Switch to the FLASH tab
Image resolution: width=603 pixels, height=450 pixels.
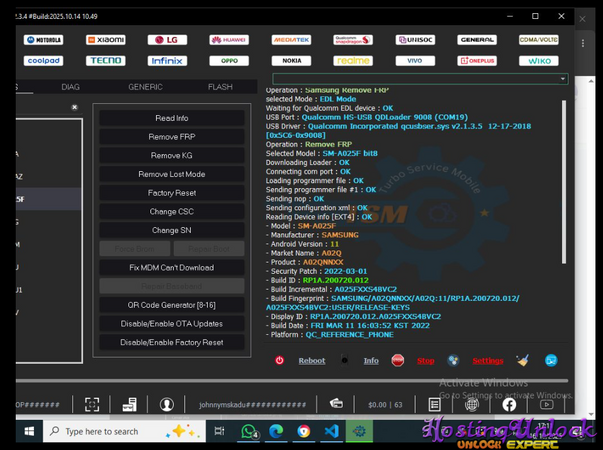pyautogui.click(x=220, y=87)
